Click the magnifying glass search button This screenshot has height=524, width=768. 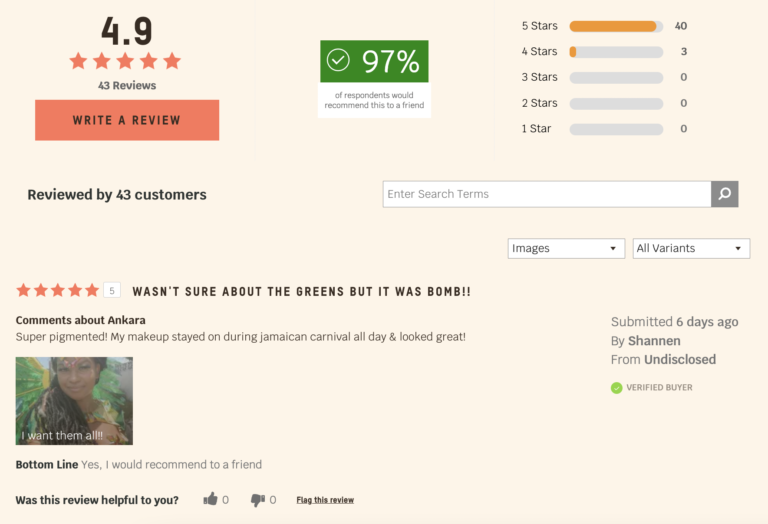(724, 194)
